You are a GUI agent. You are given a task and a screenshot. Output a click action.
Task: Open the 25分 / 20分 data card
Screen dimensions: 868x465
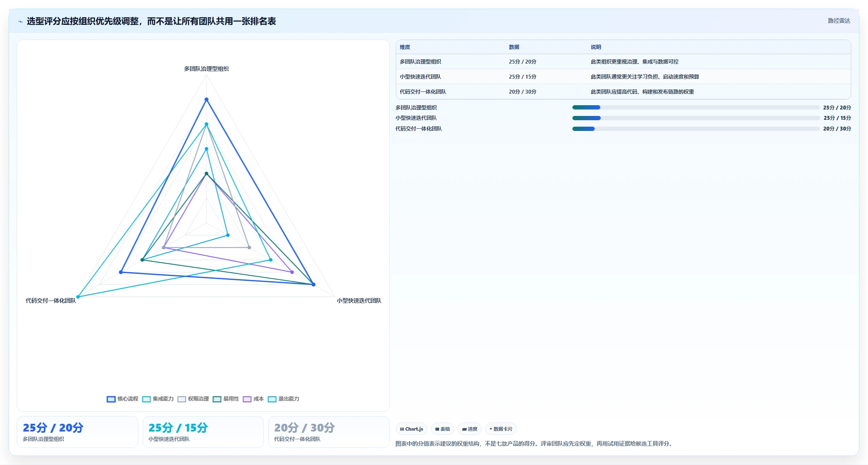point(77,432)
